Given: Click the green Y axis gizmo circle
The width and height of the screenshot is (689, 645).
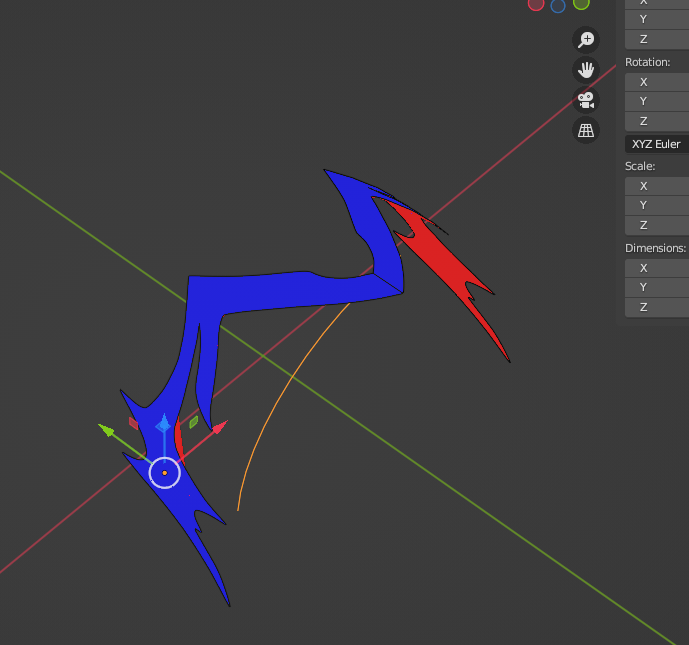Looking at the screenshot, I should pyautogui.click(x=581, y=4).
